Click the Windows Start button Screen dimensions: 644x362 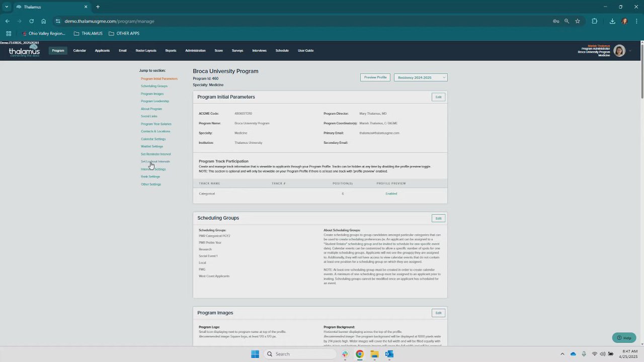tap(255, 354)
